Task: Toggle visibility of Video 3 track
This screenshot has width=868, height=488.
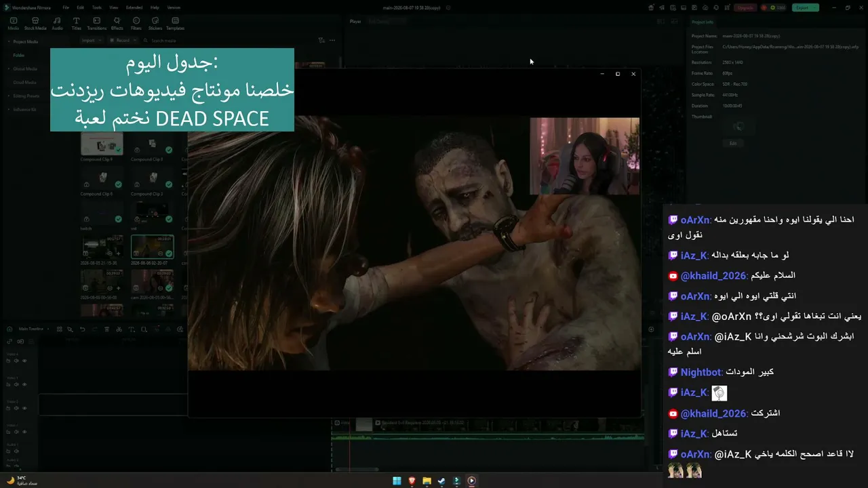Action: [24, 384]
